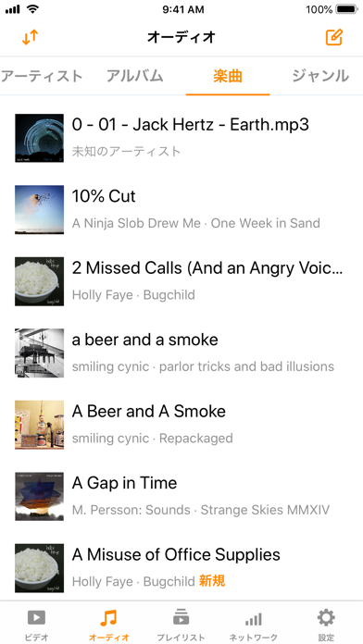Image resolution: width=363 pixels, height=644 pixels.
Task: Switch to the アルバム tab
Action: point(135,76)
